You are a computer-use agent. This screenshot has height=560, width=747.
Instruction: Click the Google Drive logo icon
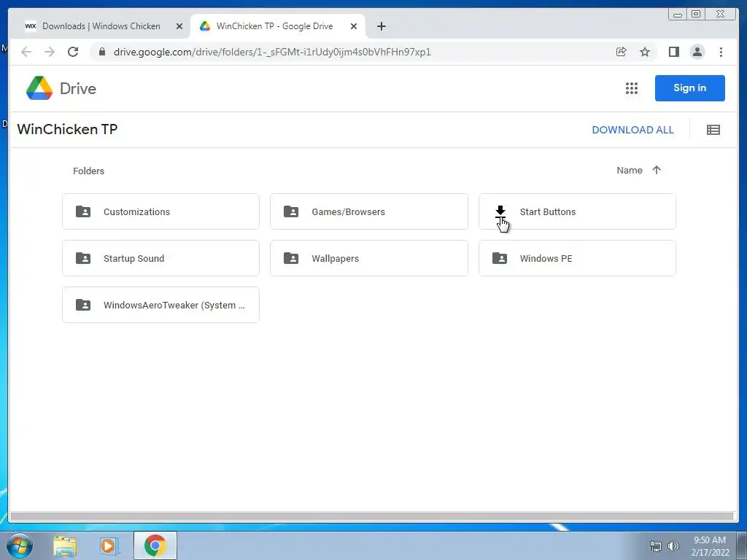39,88
